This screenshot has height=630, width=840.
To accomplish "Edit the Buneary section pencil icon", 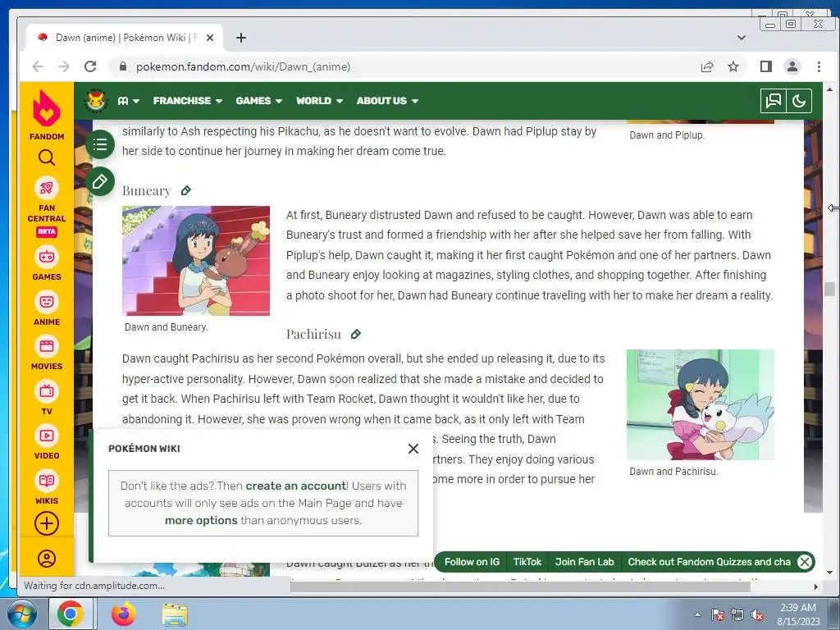I will point(186,190).
